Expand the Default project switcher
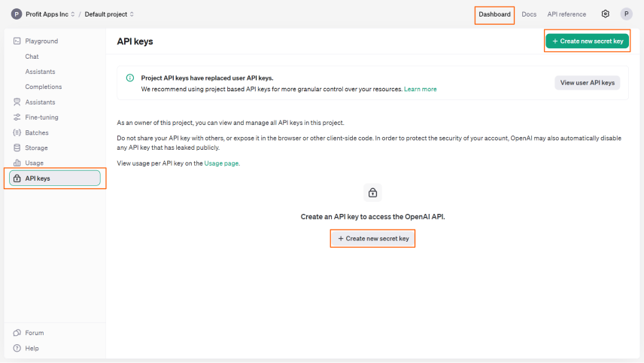The image size is (644, 363). tap(109, 14)
